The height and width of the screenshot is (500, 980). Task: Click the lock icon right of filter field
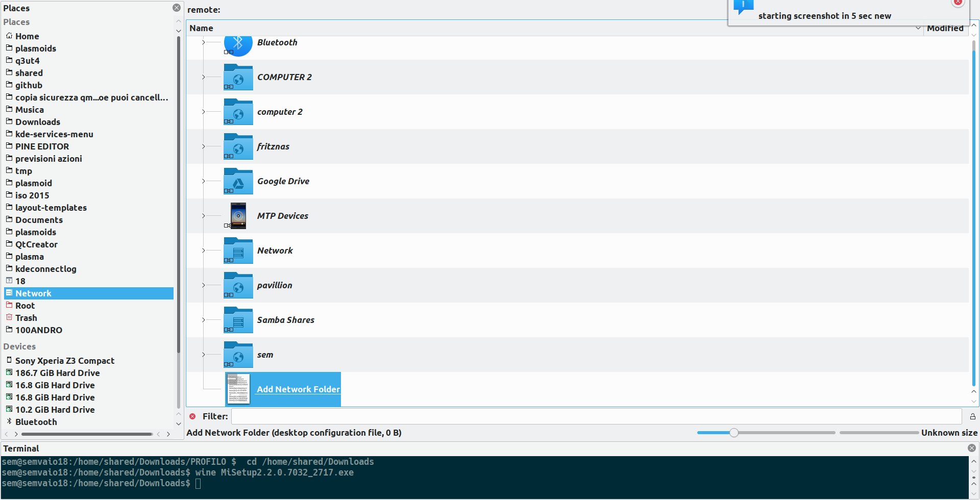972,416
